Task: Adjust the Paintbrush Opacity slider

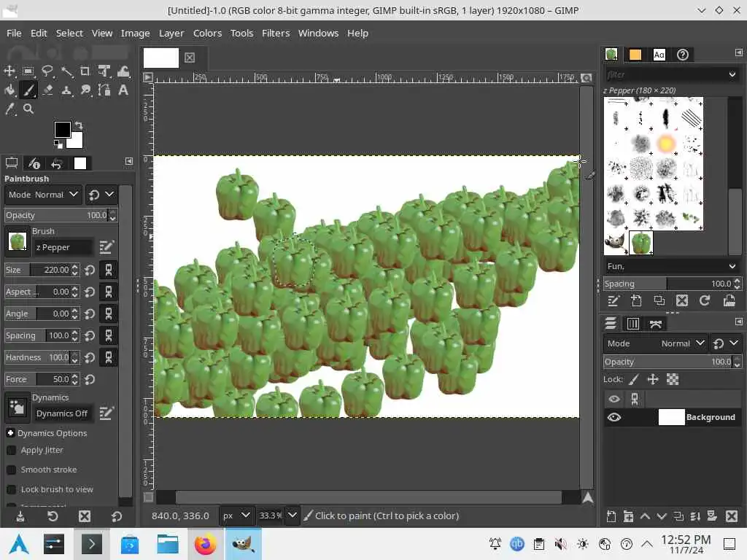Action: point(56,215)
